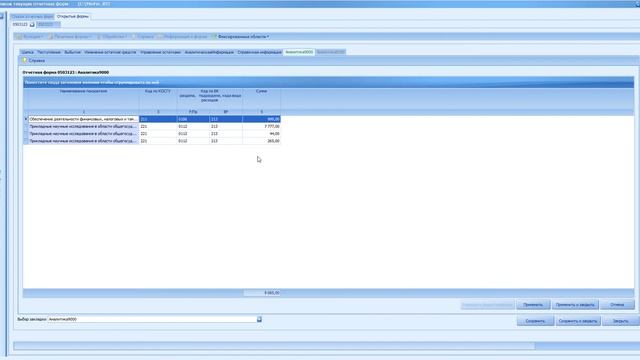Click the Применить button
The image size is (640, 360).
point(533,305)
